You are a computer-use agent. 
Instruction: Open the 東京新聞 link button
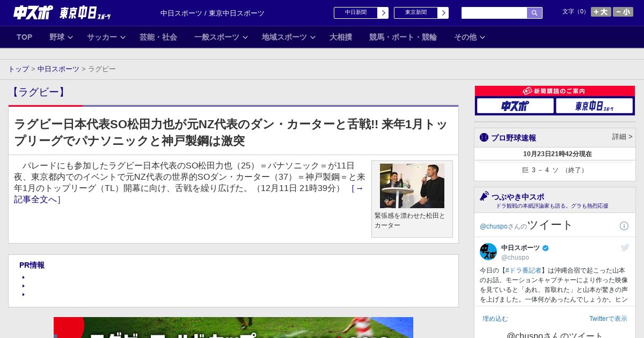(421, 13)
